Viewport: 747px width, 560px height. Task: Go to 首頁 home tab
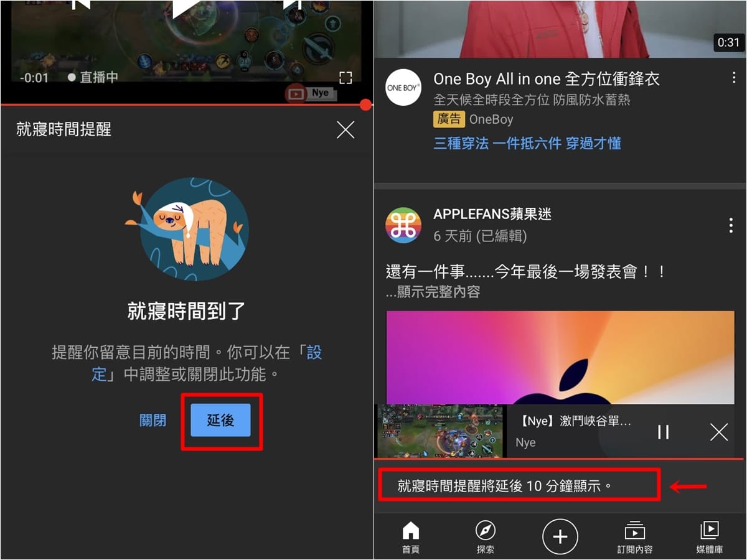pyautogui.click(x=411, y=538)
